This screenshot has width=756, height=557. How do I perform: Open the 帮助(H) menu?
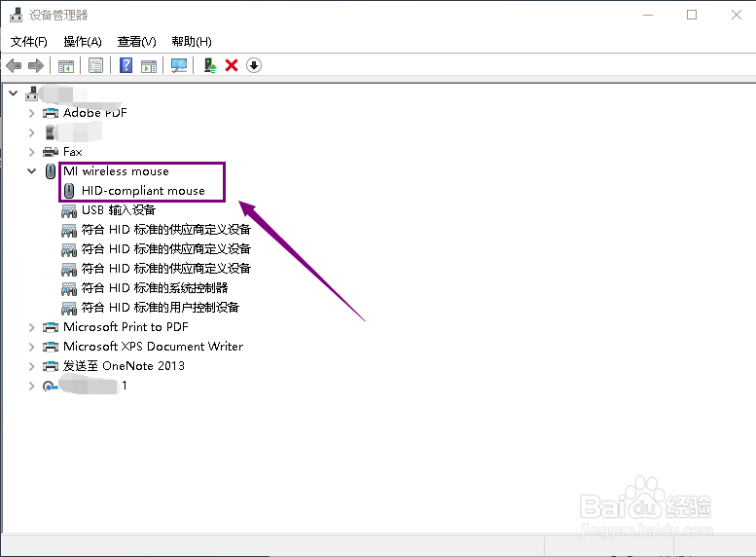click(192, 42)
